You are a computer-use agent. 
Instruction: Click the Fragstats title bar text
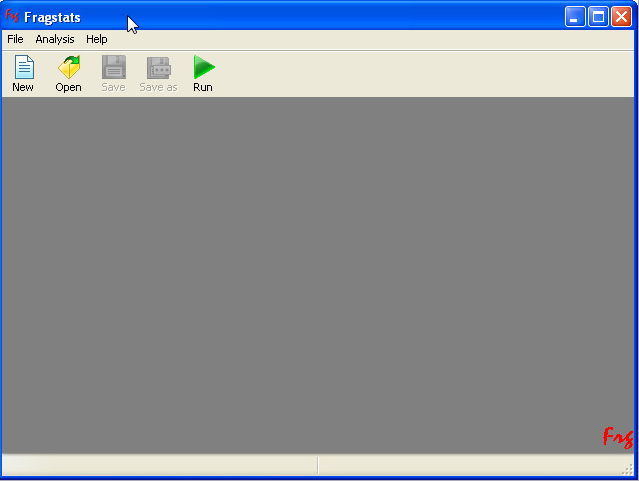[52, 17]
